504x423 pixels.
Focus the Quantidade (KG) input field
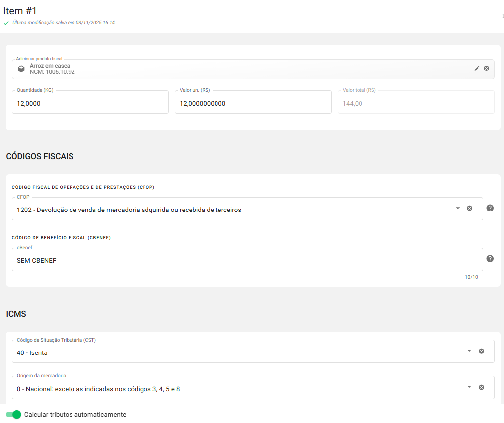[x=90, y=104]
